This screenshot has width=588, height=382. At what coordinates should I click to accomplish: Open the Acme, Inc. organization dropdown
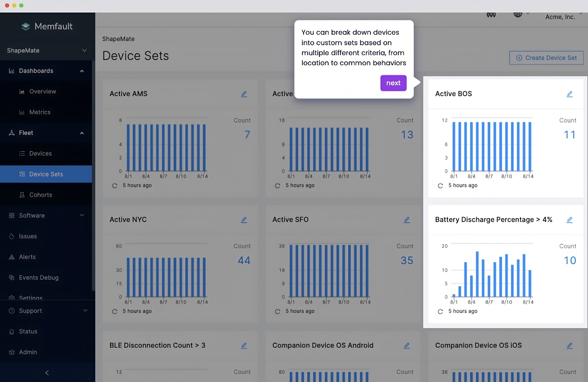tap(564, 17)
